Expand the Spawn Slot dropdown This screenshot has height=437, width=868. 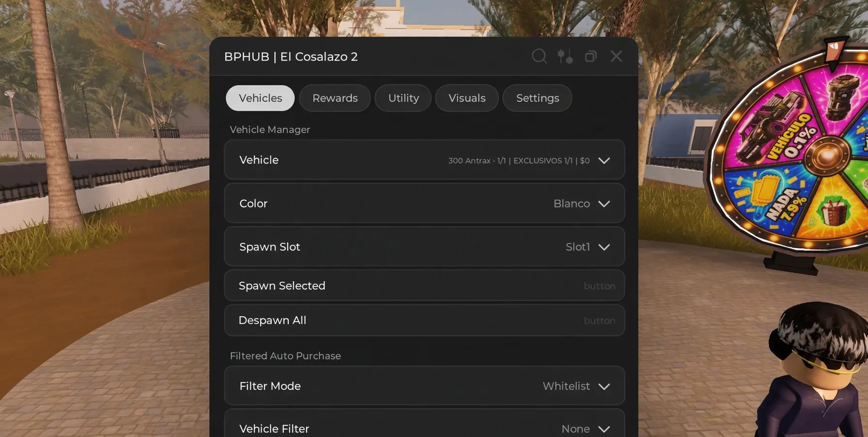tap(424, 247)
